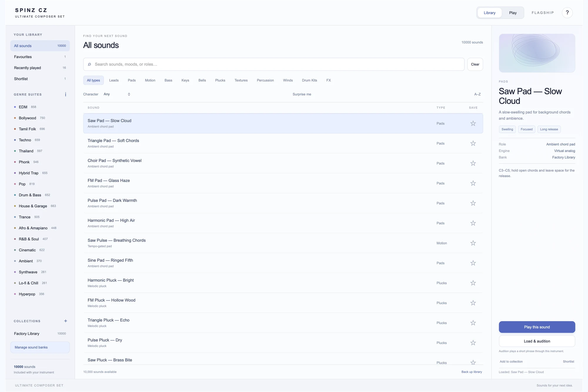Switch to Library view
The height and width of the screenshot is (392, 588).
pyautogui.click(x=490, y=13)
